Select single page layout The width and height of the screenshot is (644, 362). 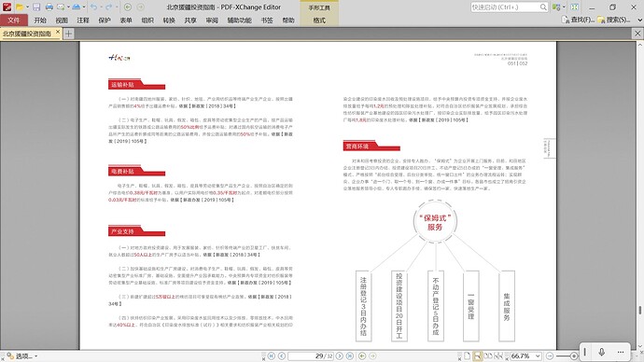click(468, 355)
